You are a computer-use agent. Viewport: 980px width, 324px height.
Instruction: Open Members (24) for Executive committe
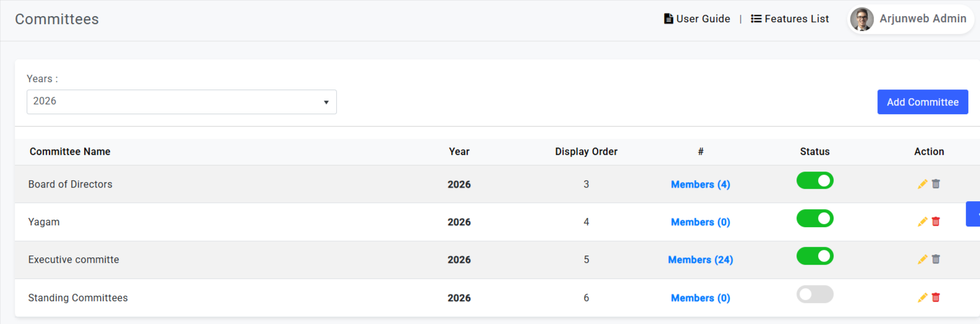(x=701, y=260)
